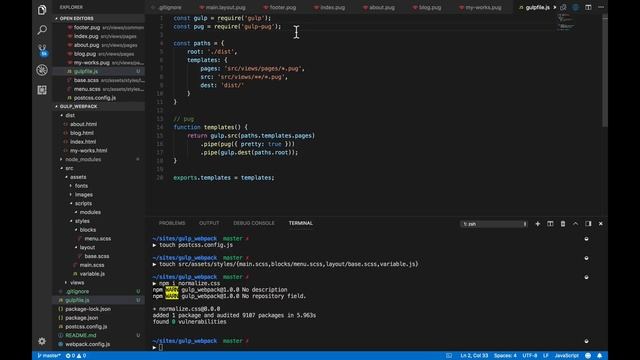The width and height of the screenshot is (640, 360).
Task: Switch to the blog.pug tab
Action: coord(426,7)
